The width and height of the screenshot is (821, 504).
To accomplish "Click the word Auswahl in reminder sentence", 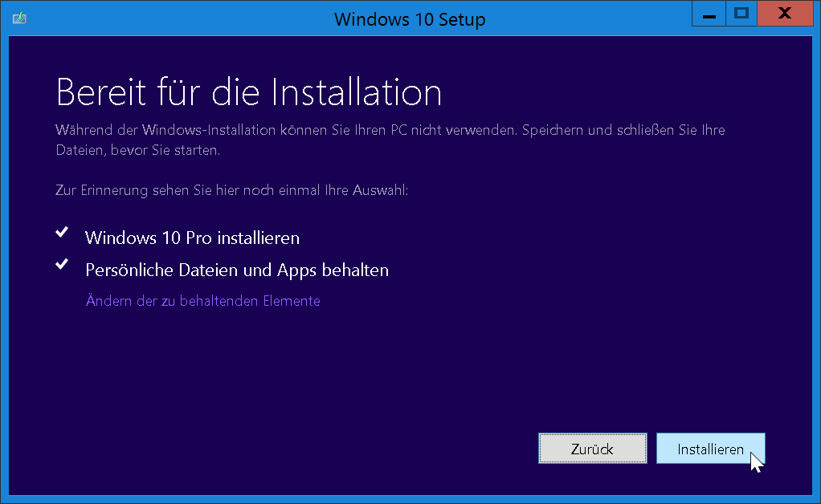I will coord(380,190).
